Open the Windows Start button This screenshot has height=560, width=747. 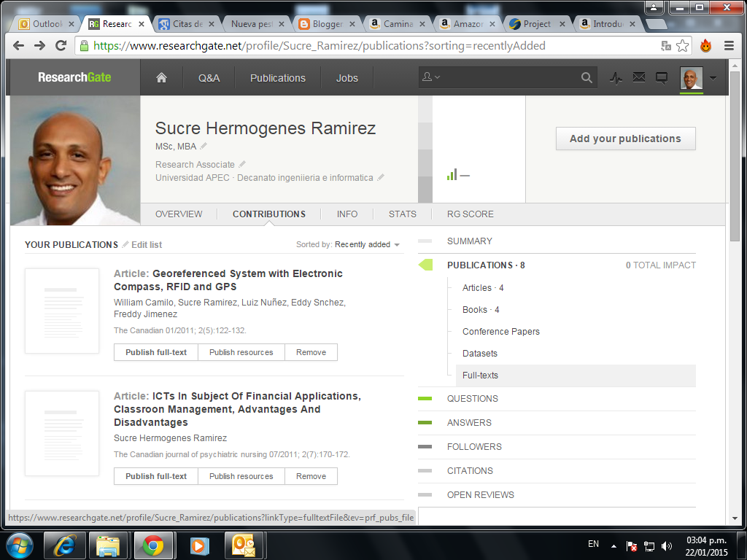pyautogui.click(x=19, y=545)
